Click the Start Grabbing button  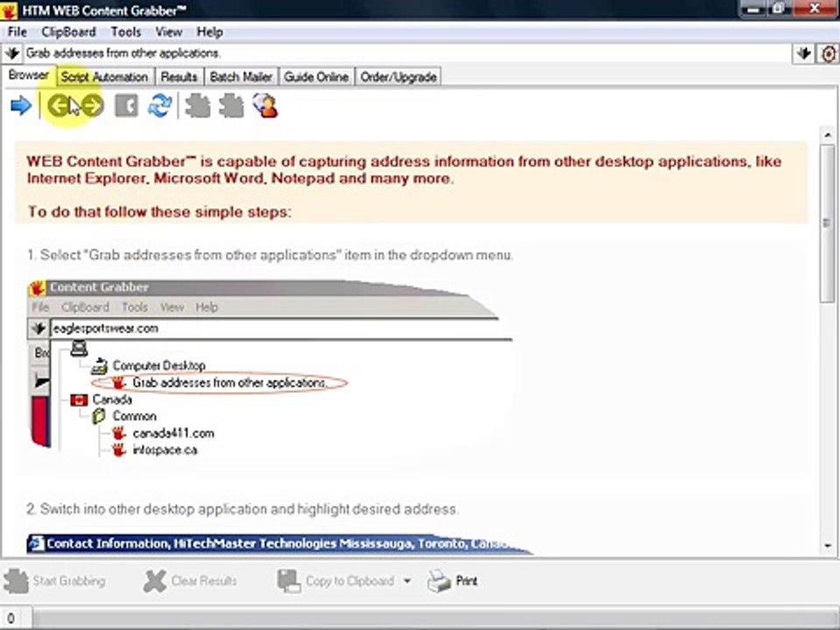point(54,581)
